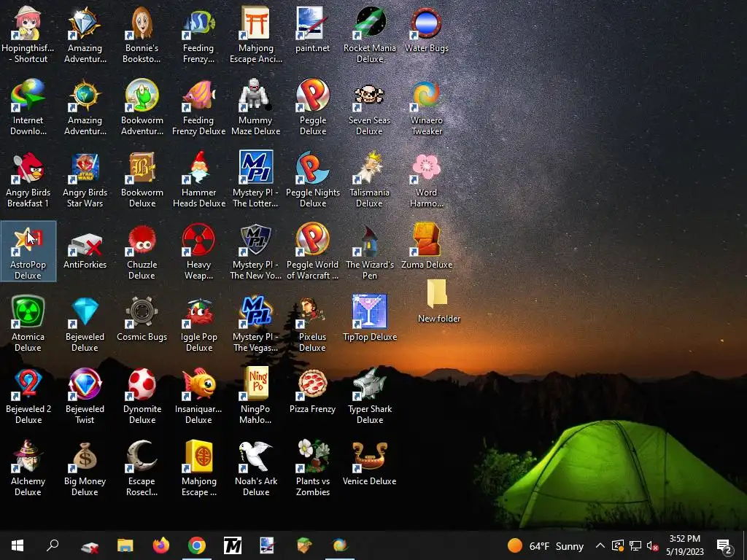Switch to Chrome in taskbar

tap(197, 545)
